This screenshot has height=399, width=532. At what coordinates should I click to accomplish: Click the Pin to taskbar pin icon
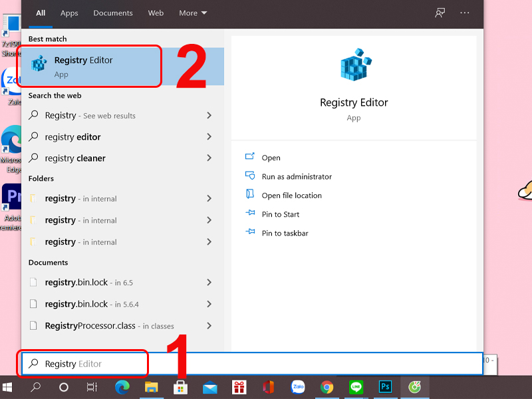click(250, 231)
